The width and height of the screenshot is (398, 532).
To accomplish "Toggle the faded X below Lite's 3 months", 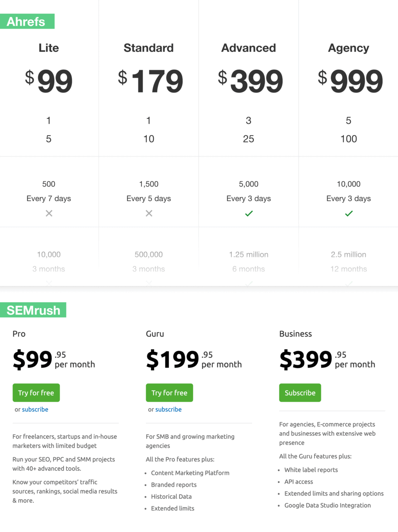I will click(49, 283).
